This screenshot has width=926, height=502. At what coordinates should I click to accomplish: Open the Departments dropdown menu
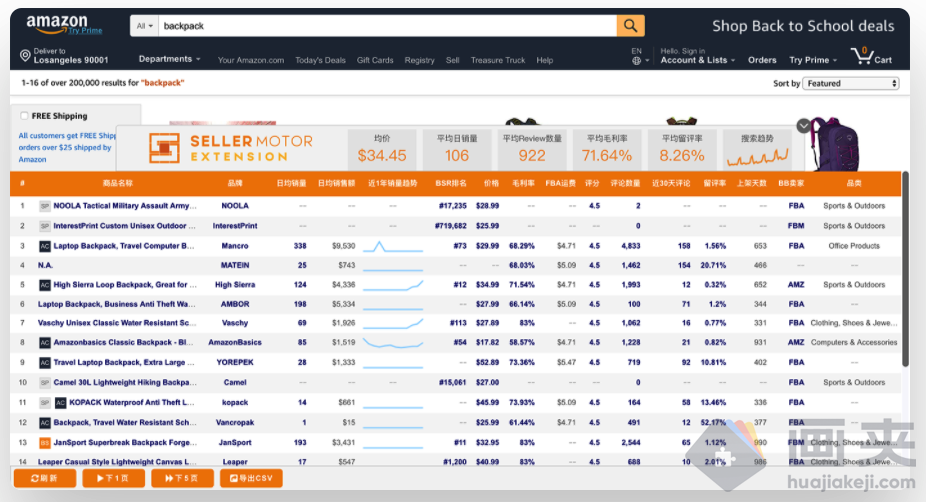coord(169,60)
